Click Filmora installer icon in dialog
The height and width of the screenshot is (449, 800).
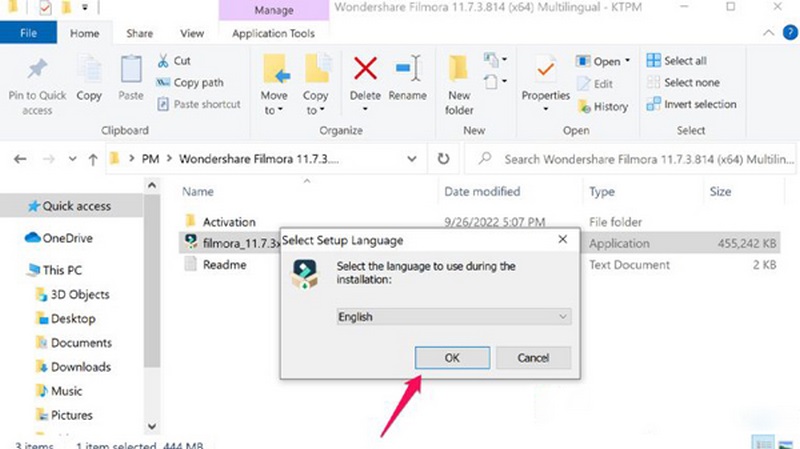click(x=305, y=274)
